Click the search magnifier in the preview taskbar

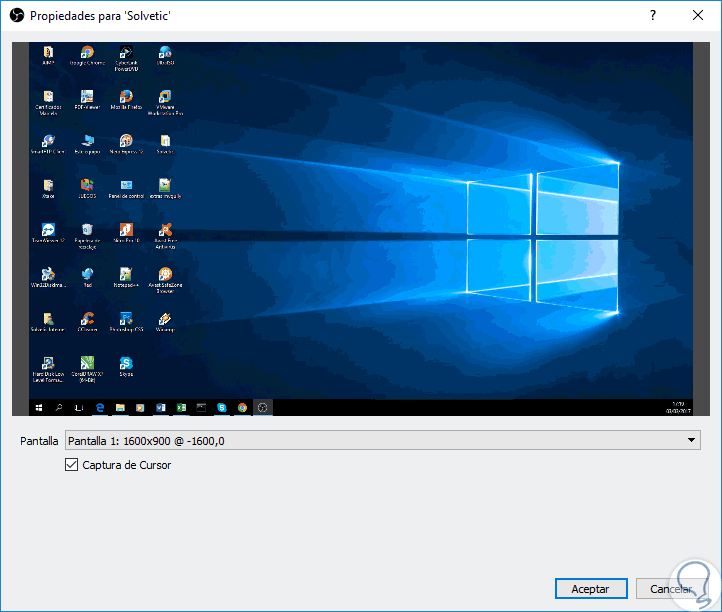click(59, 408)
